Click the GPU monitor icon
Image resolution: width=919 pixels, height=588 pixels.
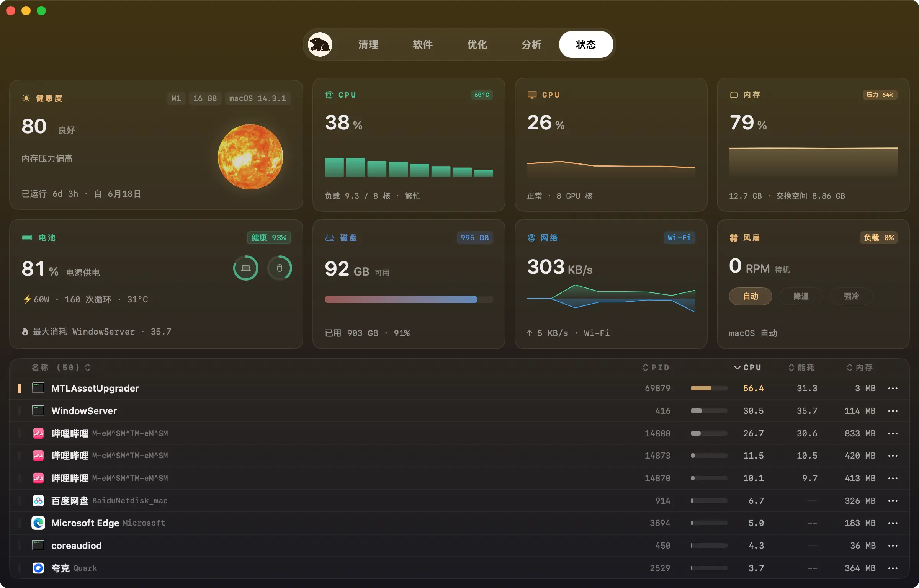[x=532, y=95]
